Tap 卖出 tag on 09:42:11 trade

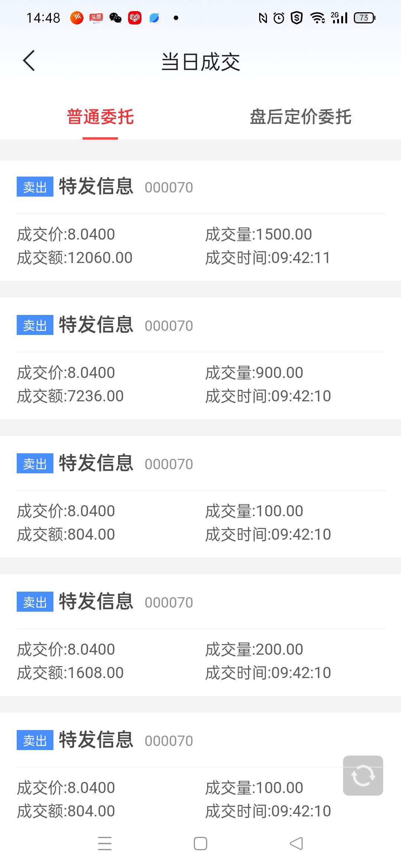coord(35,187)
